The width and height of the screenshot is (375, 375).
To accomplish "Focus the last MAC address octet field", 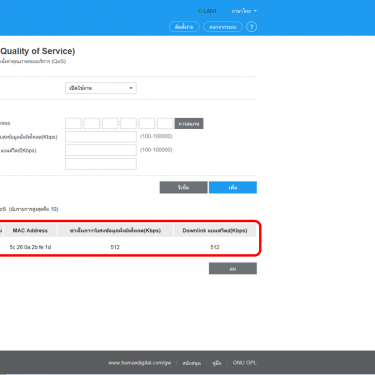I will coord(165,123).
